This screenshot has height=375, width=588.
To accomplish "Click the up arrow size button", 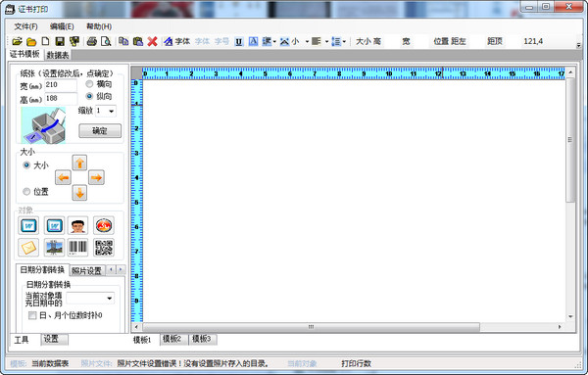I will tap(79, 163).
